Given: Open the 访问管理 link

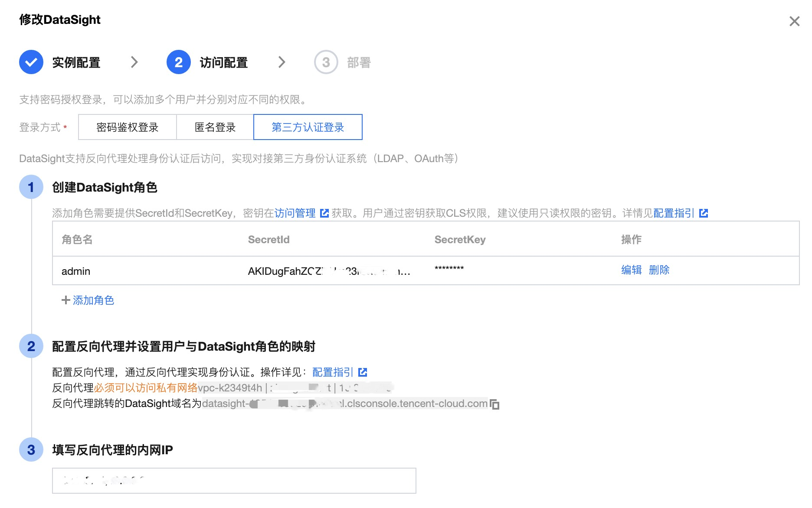Looking at the screenshot, I should tap(295, 213).
